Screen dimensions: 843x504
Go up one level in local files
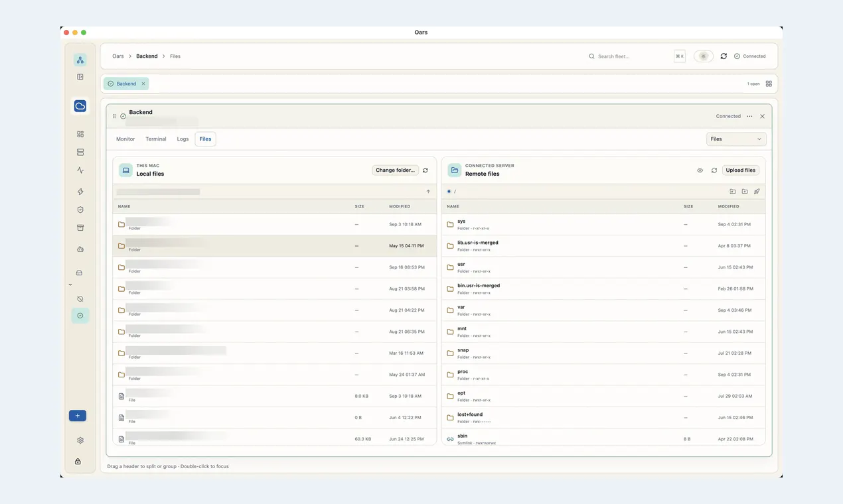tap(428, 192)
